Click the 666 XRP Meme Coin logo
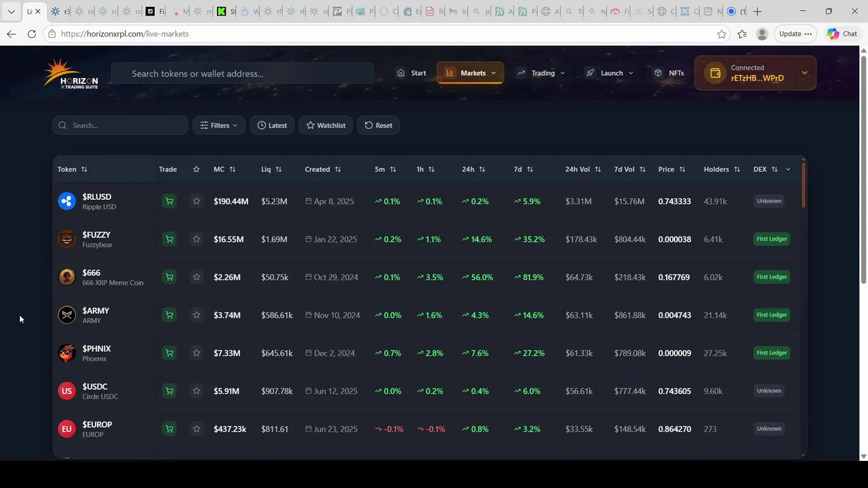This screenshot has width=868, height=488. coord(66,277)
